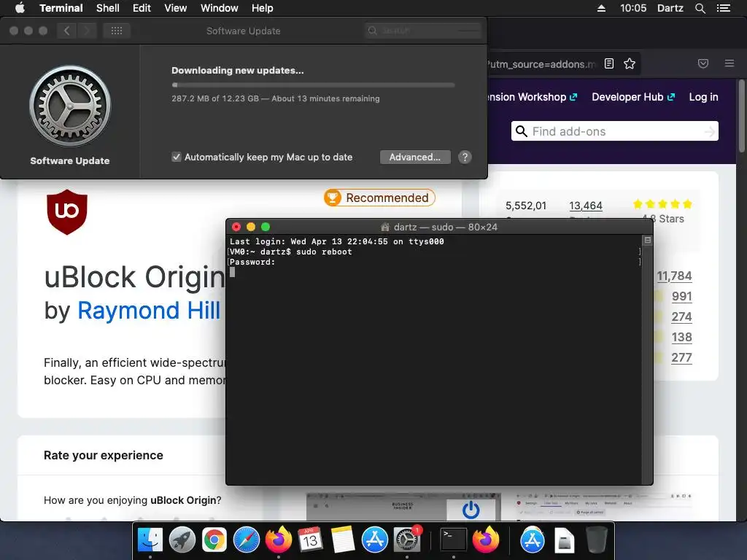747x560 pixels.
Task: Open Finder from the Dock
Action: click(x=150, y=540)
